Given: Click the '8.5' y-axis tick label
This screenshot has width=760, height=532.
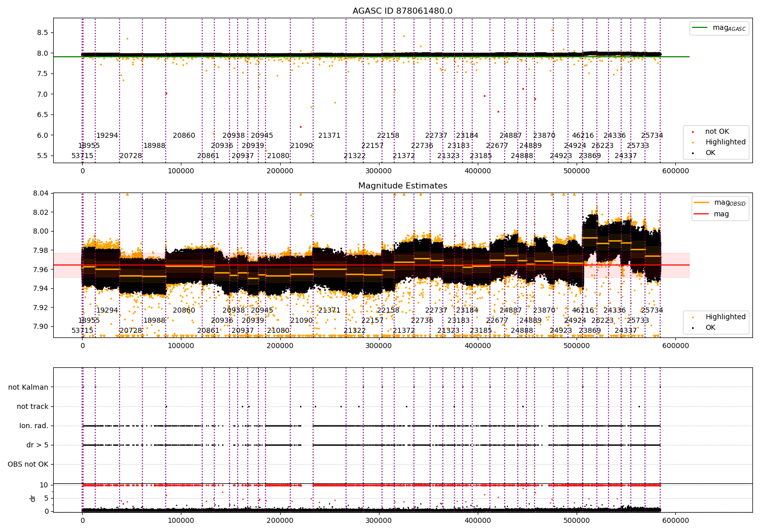Looking at the screenshot, I should pyautogui.click(x=43, y=32).
